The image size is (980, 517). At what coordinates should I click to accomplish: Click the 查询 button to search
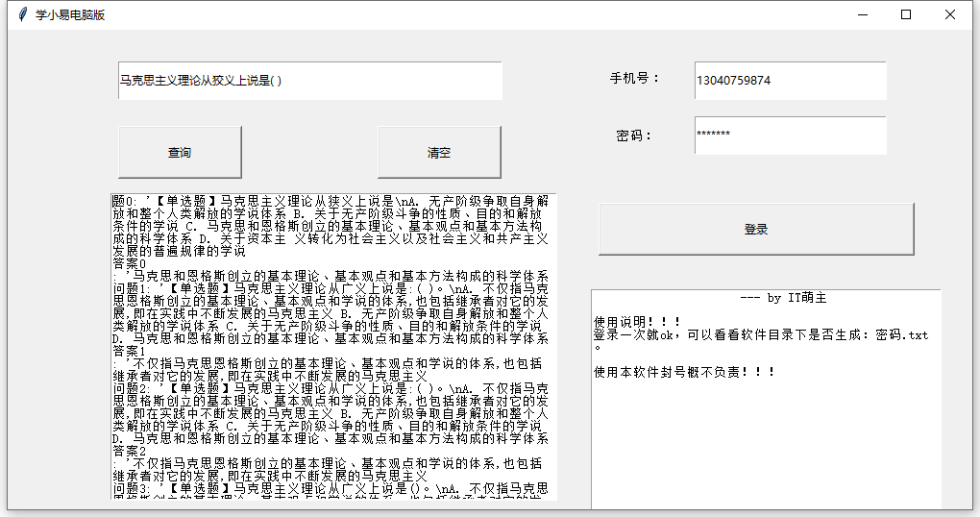point(180,153)
